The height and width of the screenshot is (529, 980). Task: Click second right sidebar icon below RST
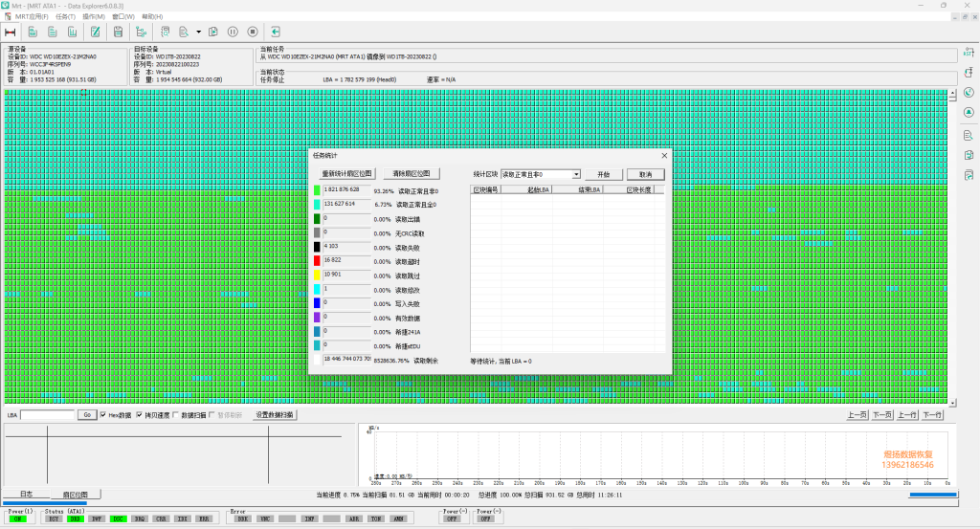(x=969, y=73)
